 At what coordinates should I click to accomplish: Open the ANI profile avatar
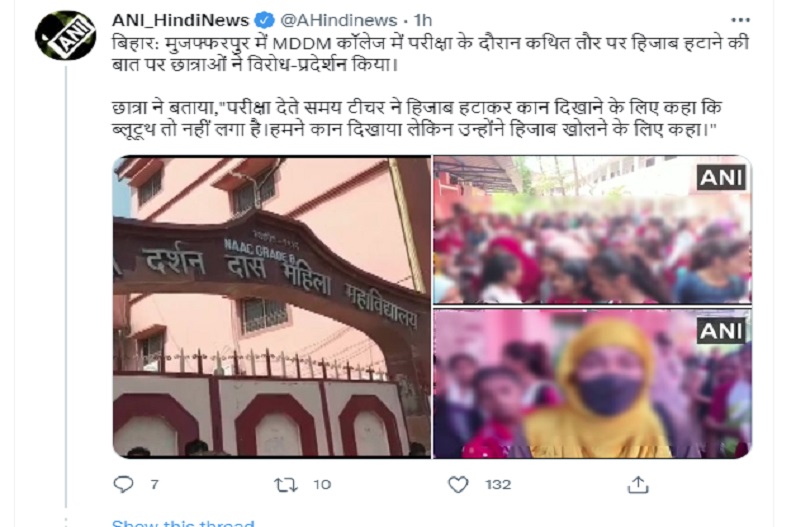pos(65,36)
